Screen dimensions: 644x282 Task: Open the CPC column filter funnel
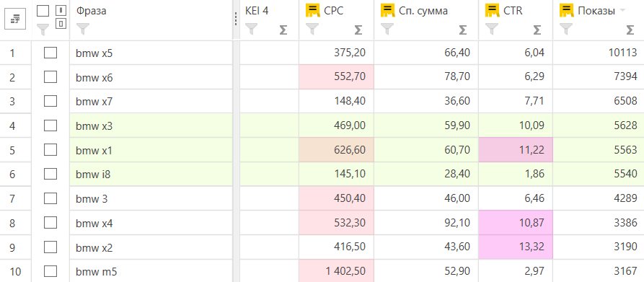point(312,29)
